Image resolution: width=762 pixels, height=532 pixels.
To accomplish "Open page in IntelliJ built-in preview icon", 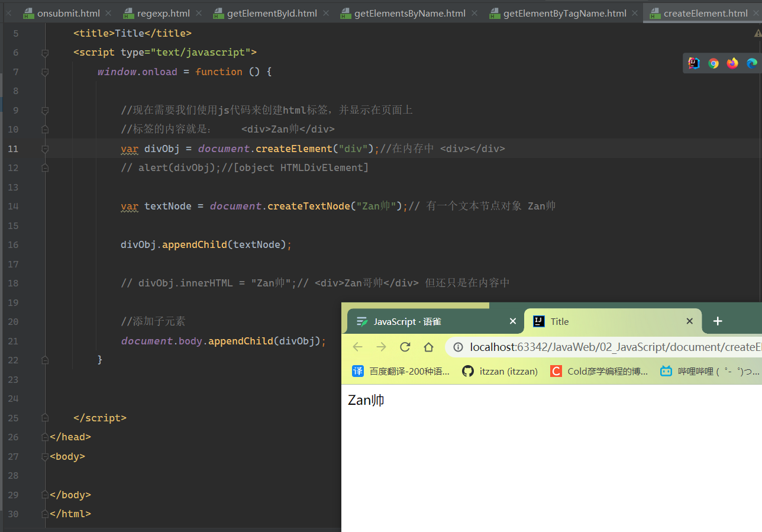I will tap(695, 63).
